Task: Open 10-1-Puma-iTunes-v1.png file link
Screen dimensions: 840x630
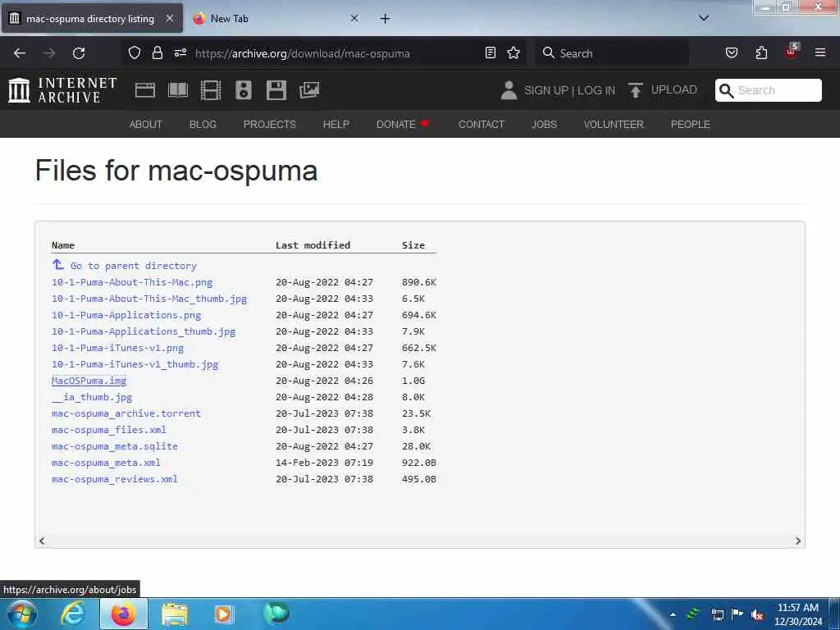Action: pyautogui.click(x=118, y=348)
